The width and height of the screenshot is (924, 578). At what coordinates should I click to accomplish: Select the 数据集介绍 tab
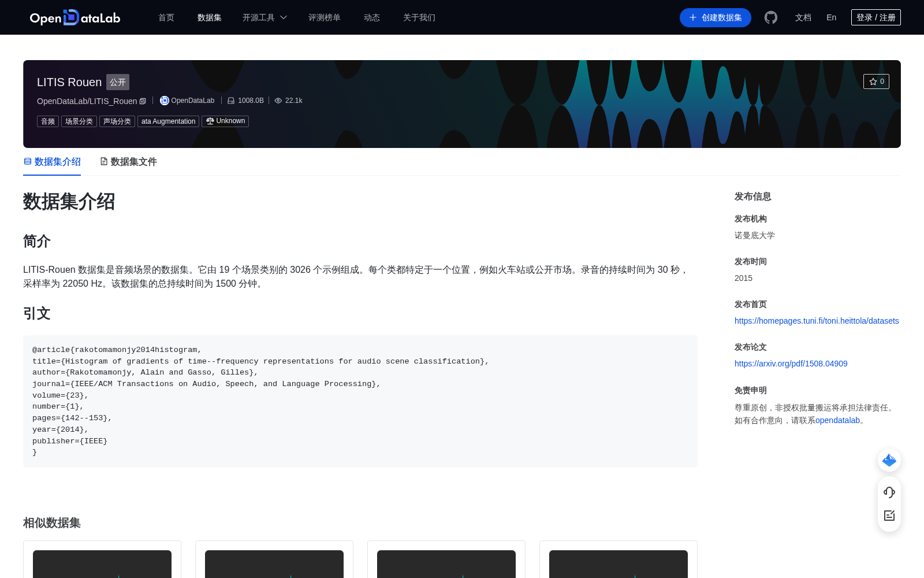tap(52, 162)
